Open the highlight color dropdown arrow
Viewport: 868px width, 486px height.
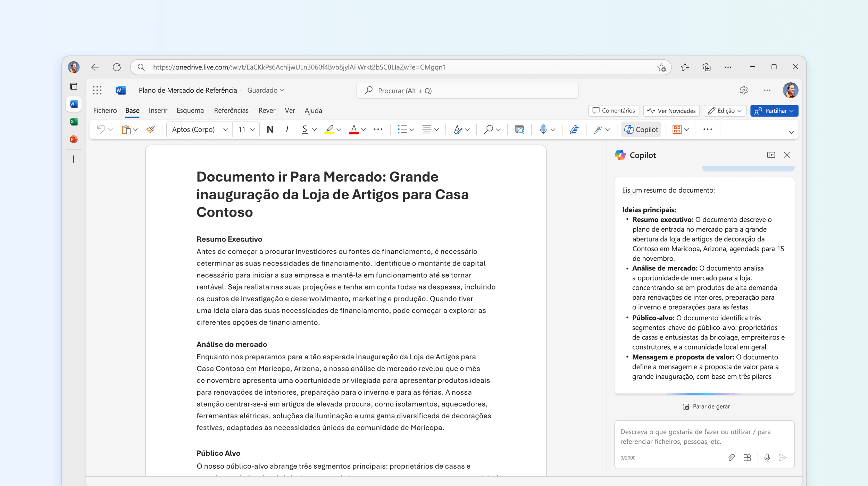pyautogui.click(x=339, y=129)
